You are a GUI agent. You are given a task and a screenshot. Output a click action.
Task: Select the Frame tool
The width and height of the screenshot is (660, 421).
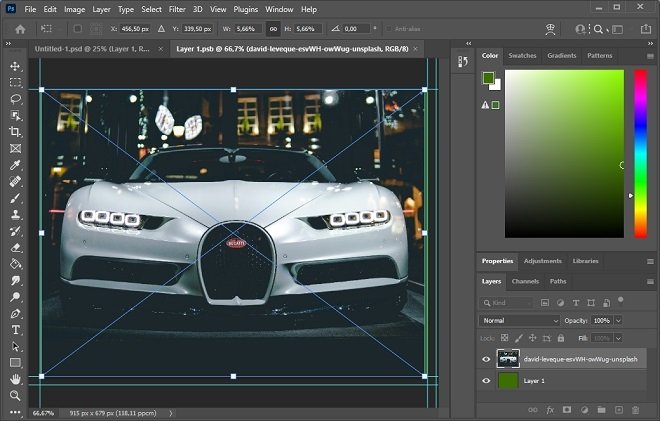coord(15,148)
